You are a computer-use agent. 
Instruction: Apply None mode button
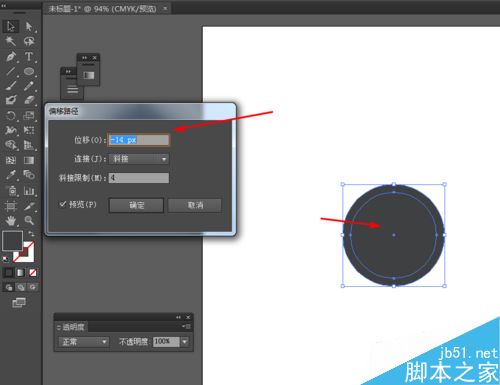[32, 273]
